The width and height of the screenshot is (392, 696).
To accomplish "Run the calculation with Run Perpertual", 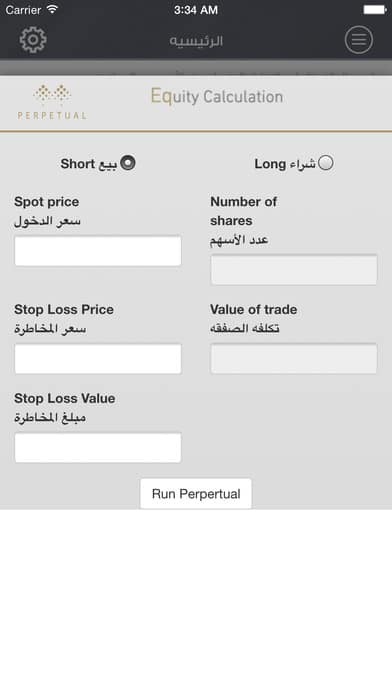I will tap(196, 494).
